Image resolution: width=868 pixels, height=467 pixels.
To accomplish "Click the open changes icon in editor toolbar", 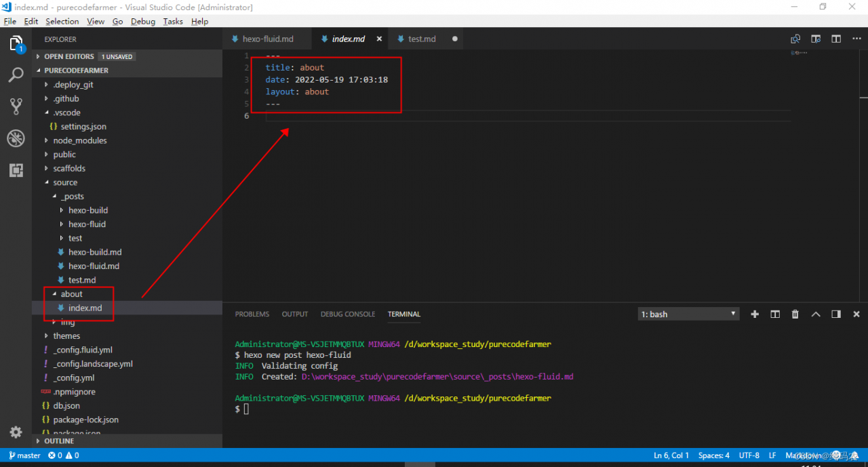I will coord(795,39).
